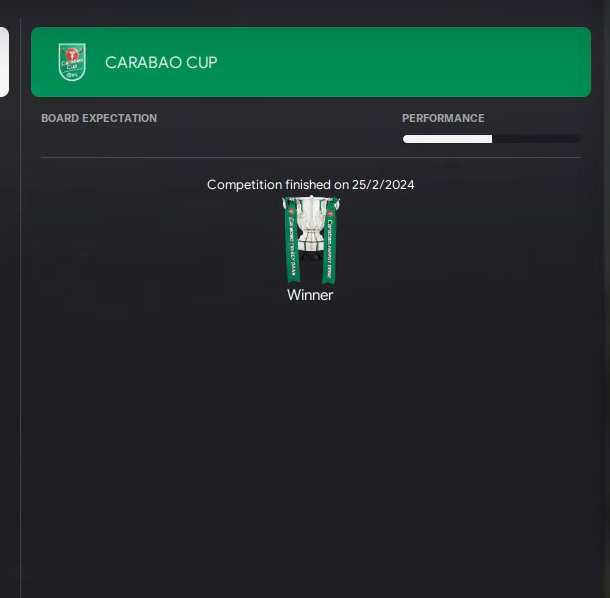
Task: Click the 25/2/2024 date
Action: (383, 184)
